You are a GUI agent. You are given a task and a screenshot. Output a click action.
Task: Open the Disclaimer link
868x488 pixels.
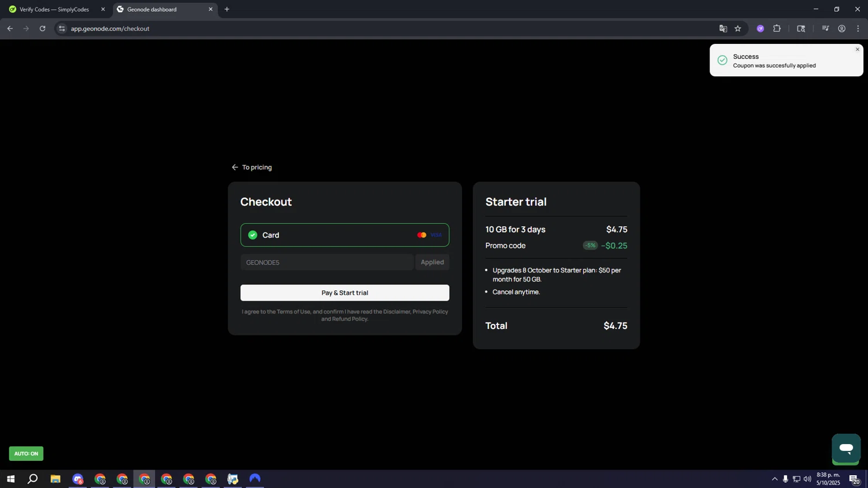click(396, 312)
